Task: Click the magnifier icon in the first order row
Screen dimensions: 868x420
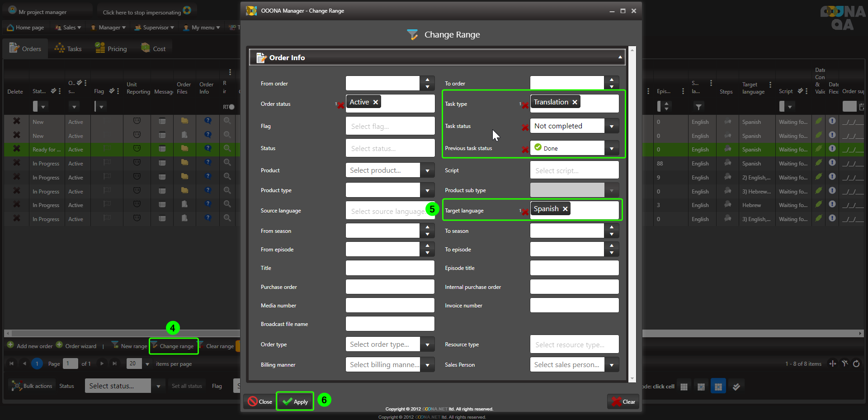Action: click(x=227, y=121)
